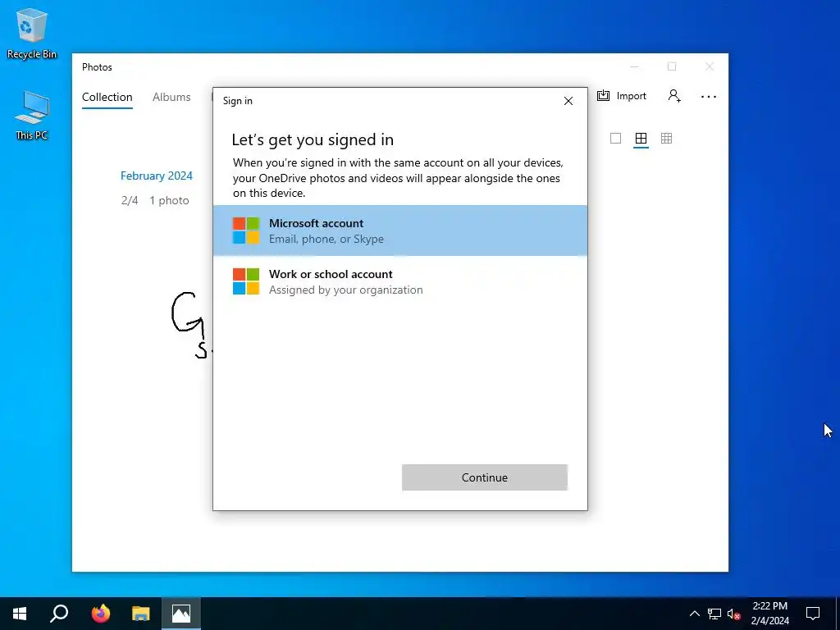The width and height of the screenshot is (840, 630).
Task: Minimize the Photos window
Action: (x=634, y=67)
